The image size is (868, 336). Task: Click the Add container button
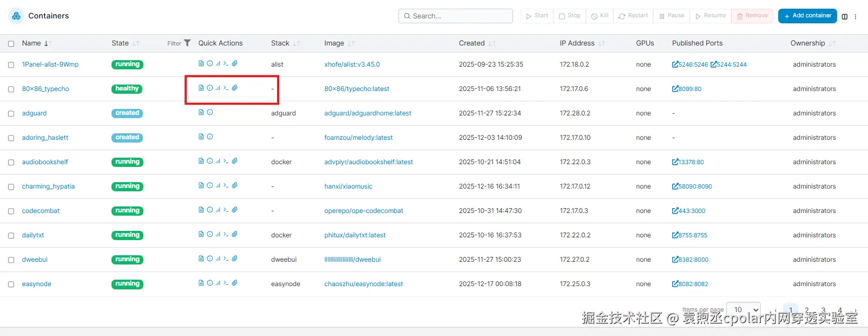click(x=807, y=16)
